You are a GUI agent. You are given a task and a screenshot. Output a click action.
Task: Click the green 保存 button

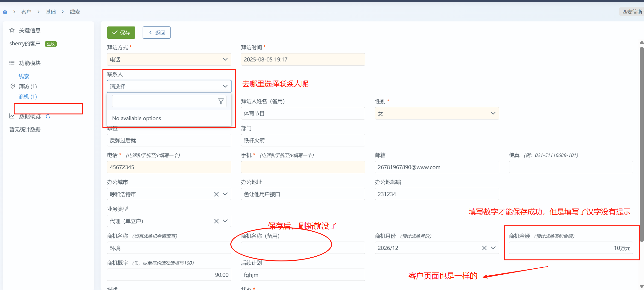pos(121,32)
